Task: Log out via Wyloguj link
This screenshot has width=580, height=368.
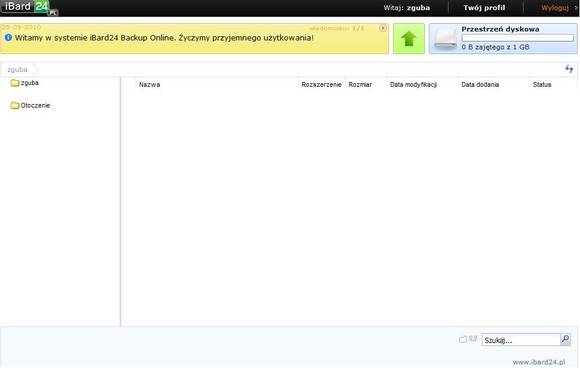Action: (x=555, y=8)
